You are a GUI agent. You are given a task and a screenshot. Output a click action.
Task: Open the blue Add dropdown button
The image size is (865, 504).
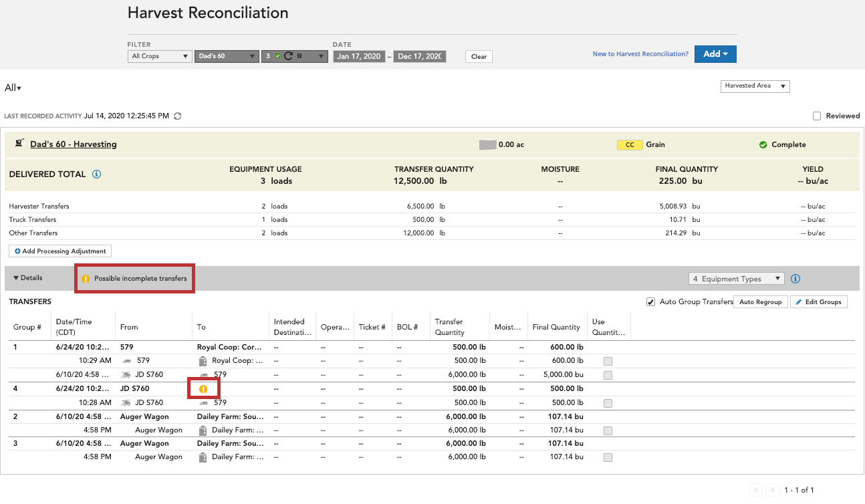(x=715, y=54)
